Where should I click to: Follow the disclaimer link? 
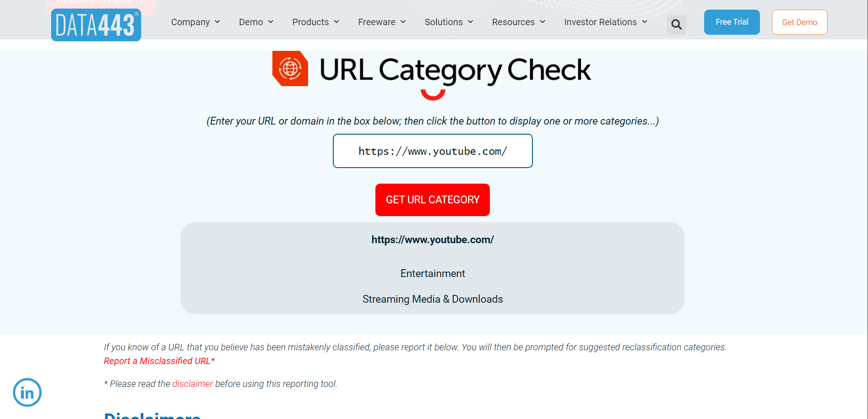tap(193, 384)
